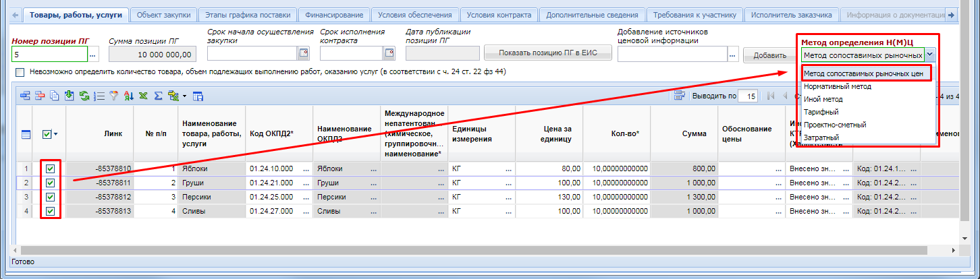This screenshot has width=980, height=279.
Task: Click the delete row icon with red bar
Action: [39, 96]
